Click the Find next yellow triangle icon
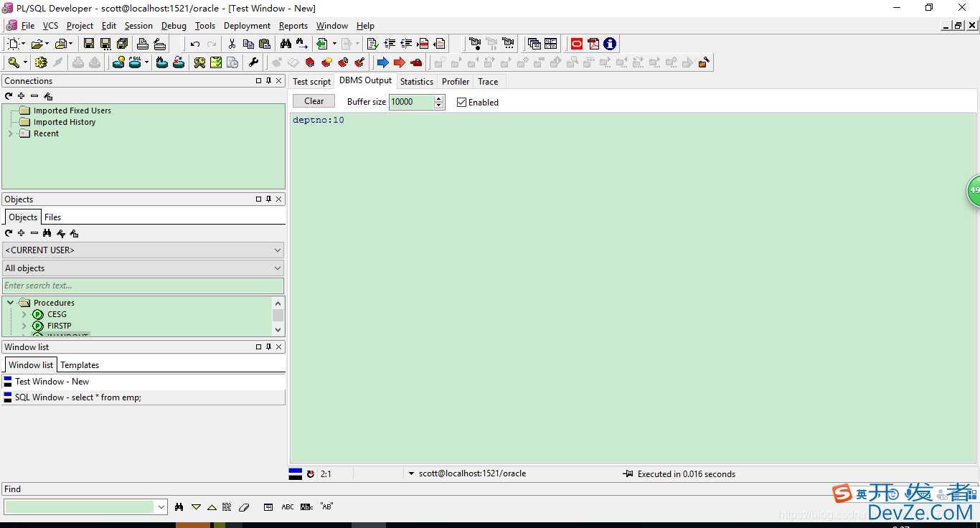Image resolution: width=980 pixels, height=528 pixels. click(x=196, y=507)
